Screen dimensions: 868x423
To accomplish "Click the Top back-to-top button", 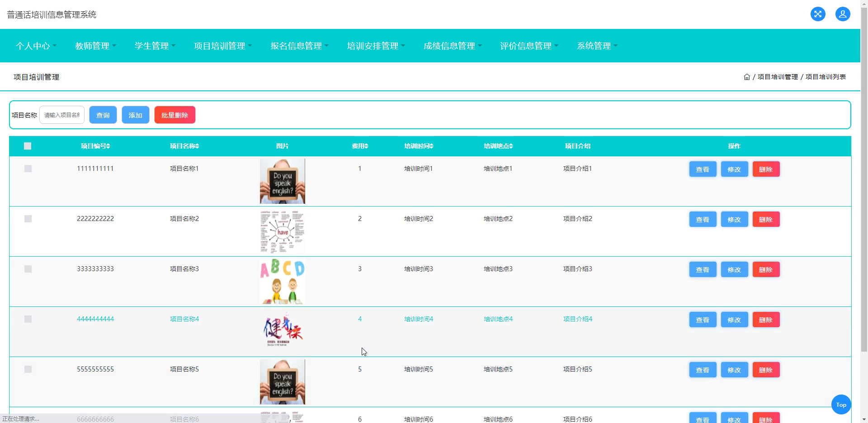I will [841, 404].
